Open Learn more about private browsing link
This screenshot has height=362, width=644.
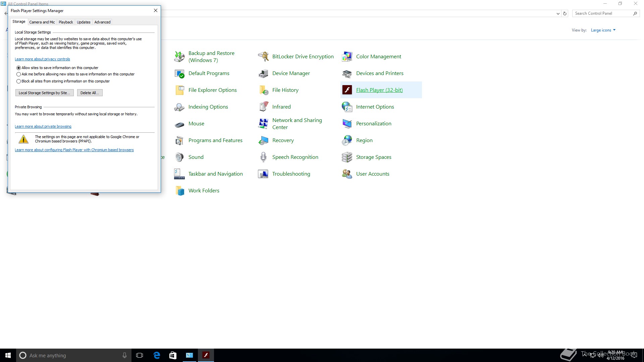pos(43,126)
